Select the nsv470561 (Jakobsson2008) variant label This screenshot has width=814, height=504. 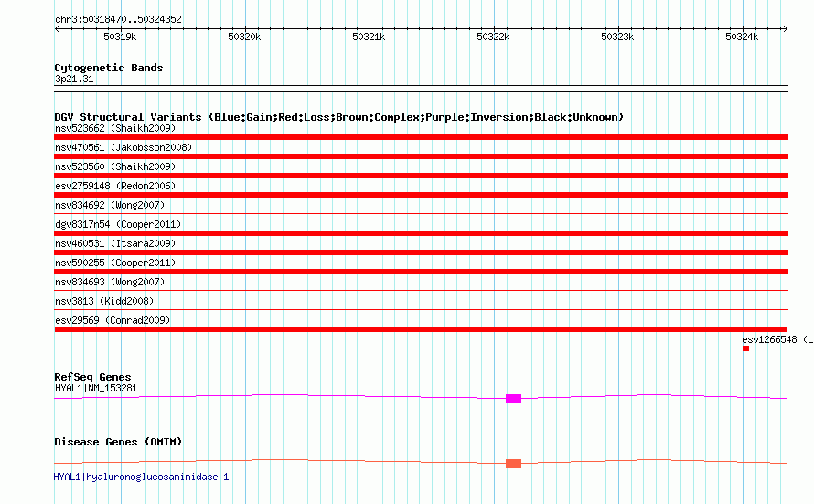(123, 147)
